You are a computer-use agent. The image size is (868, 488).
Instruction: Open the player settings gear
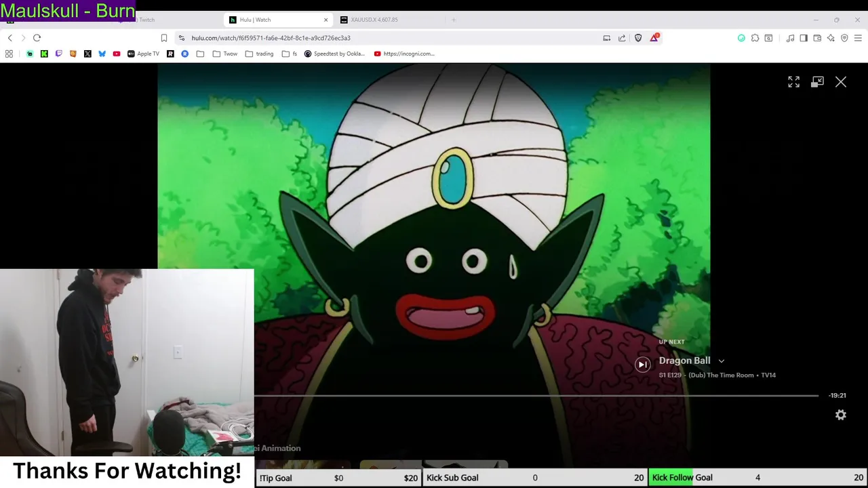coord(841,415)
